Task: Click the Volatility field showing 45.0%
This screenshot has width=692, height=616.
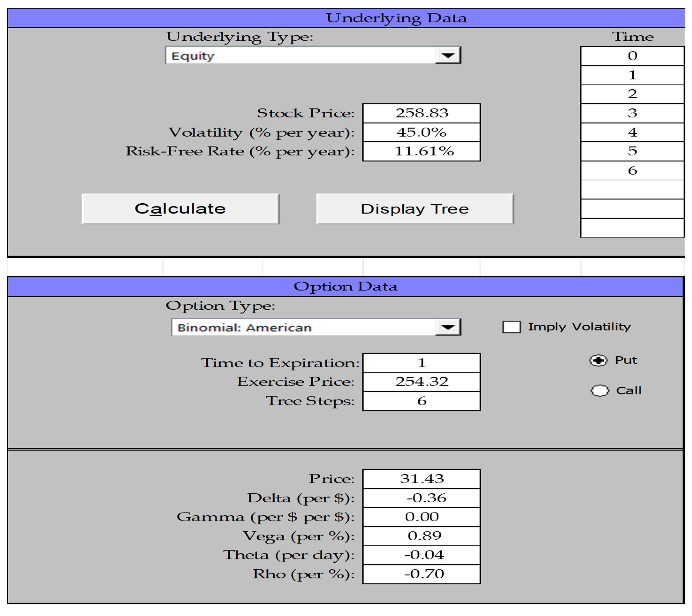Action: point(421,132)
